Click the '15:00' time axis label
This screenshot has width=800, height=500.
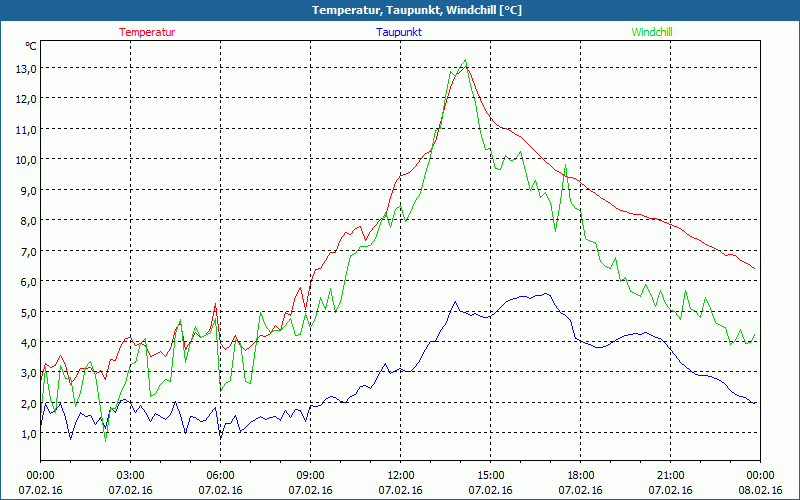(490, 475)
